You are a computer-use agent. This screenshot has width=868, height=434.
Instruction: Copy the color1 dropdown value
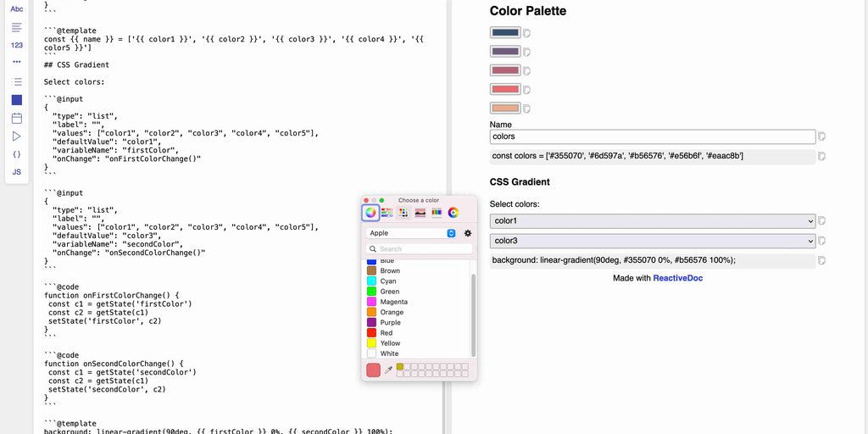pyautogui.click(x=822, y=221)
